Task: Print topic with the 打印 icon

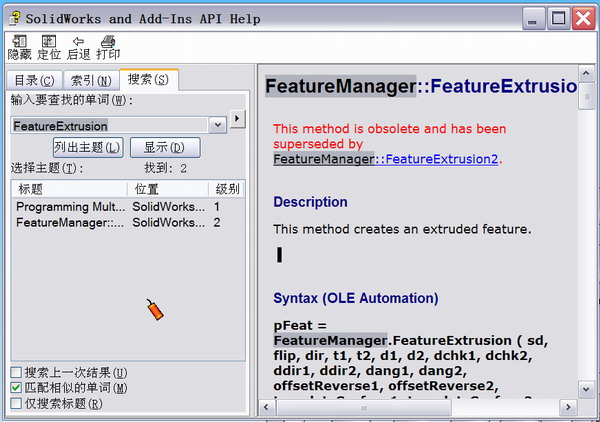Action: pos(108,48)
